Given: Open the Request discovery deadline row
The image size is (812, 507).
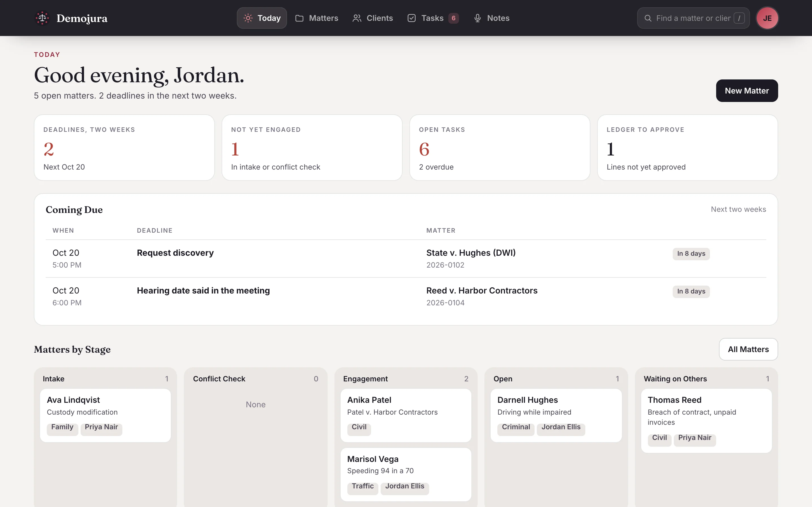Looking at the screenshot, I should tap(406, 259).
